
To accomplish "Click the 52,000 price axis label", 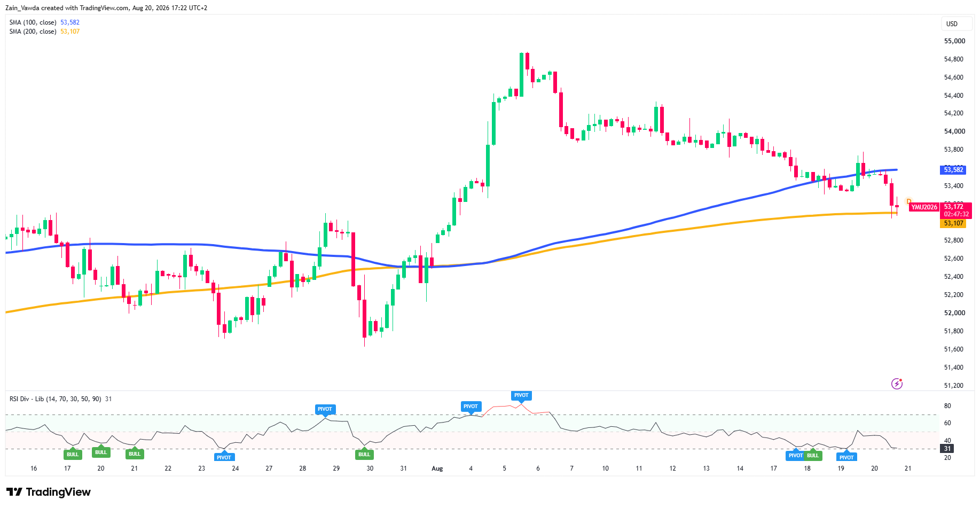I will (954, 313).
